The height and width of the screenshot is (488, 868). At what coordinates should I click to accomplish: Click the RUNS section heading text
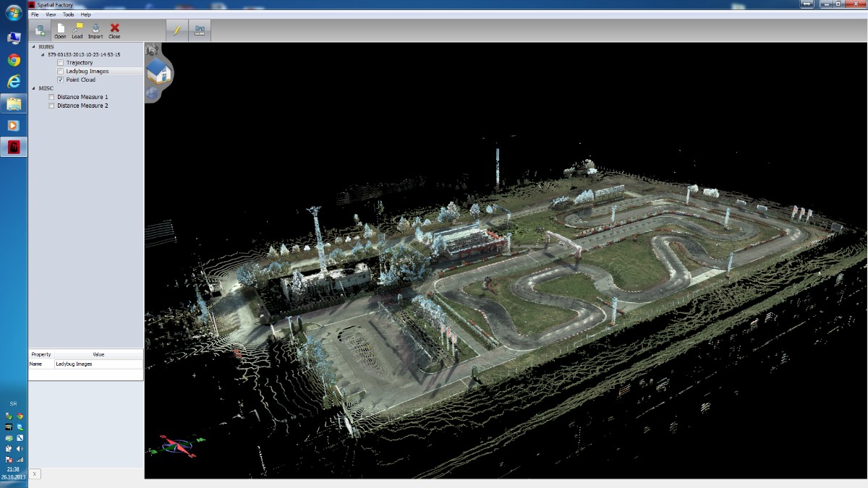coord(46,47)
